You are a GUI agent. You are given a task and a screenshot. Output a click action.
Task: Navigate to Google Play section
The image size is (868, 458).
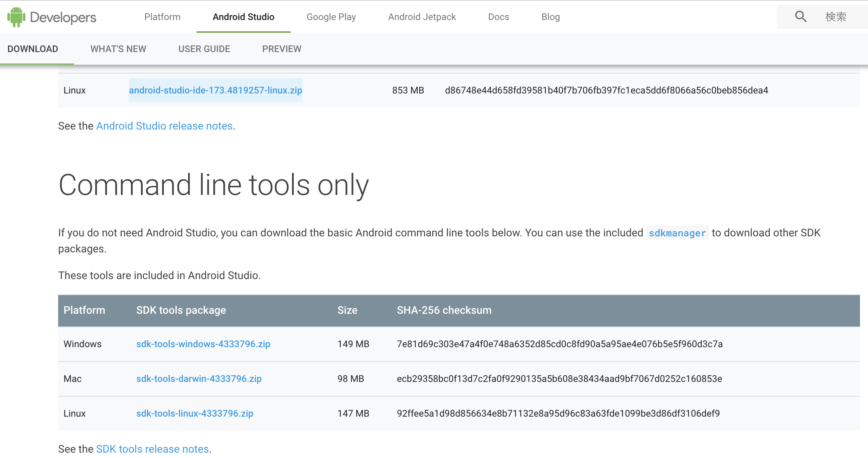click(x=331, y=16)
